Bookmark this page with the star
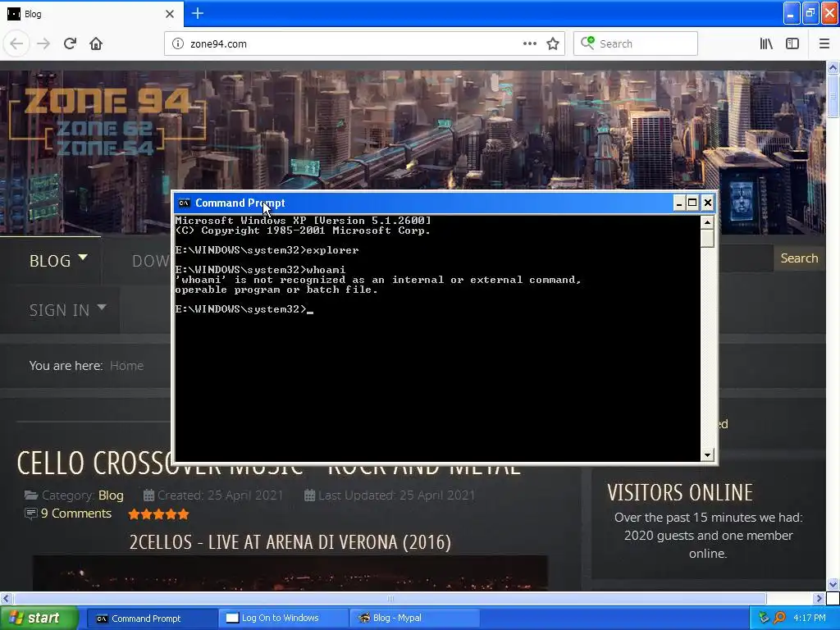Image resolution: width=840 pixels, height=630 pixels. coord(553,43)
